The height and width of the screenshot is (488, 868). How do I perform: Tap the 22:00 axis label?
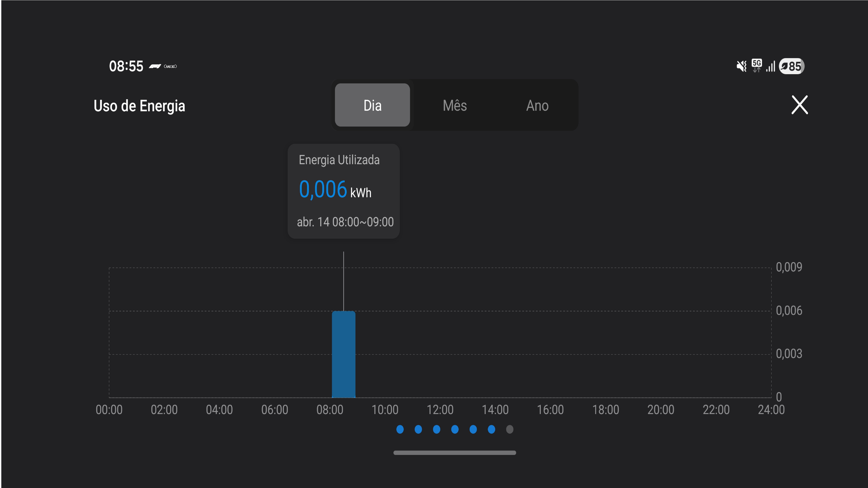[716, 410]
